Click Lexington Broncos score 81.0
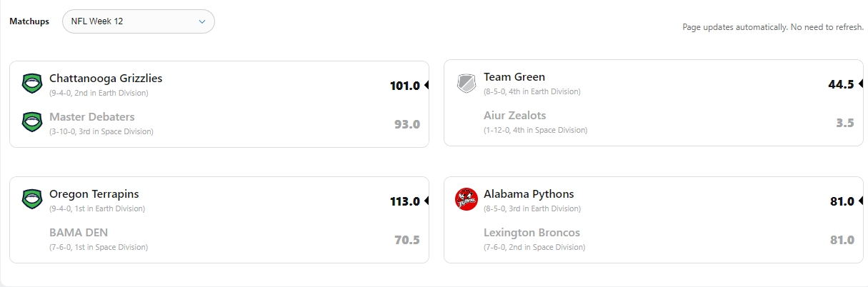The width and height of the screenshot is (868, 287). coord(842,240)
